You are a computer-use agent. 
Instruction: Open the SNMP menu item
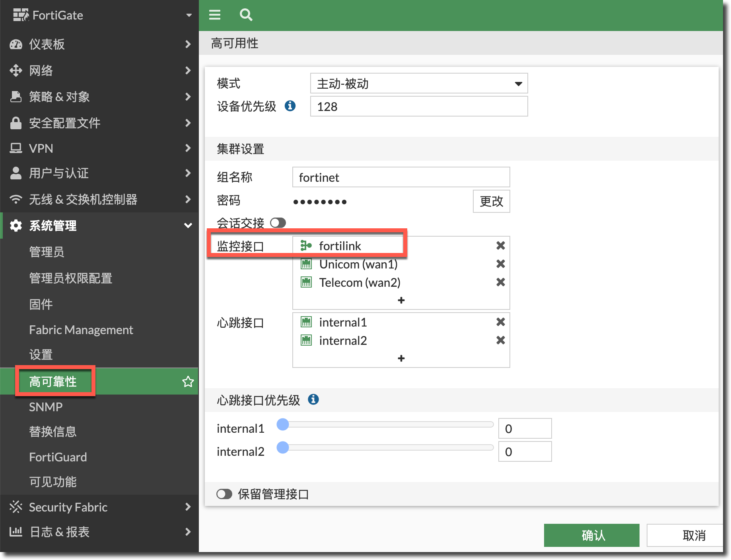(46, 407)
